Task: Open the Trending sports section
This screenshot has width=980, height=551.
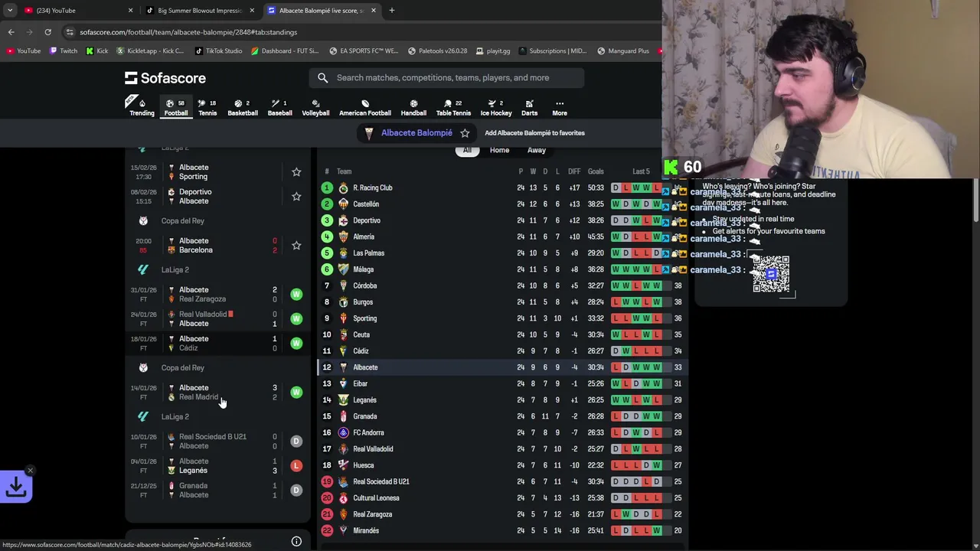Action: 142,107
